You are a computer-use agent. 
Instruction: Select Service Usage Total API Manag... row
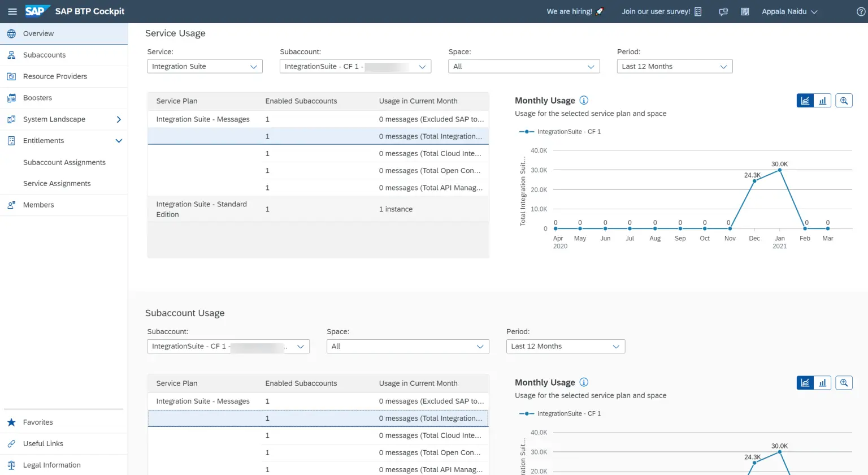318,188
